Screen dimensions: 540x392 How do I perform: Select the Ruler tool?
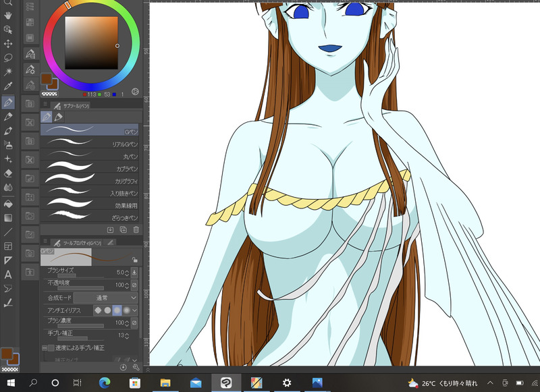[8, 260]
